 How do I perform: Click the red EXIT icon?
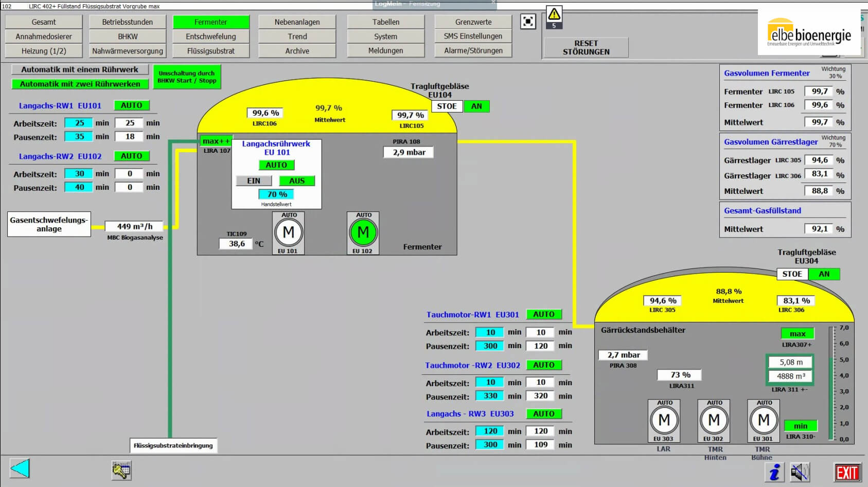tap(847, 472)
